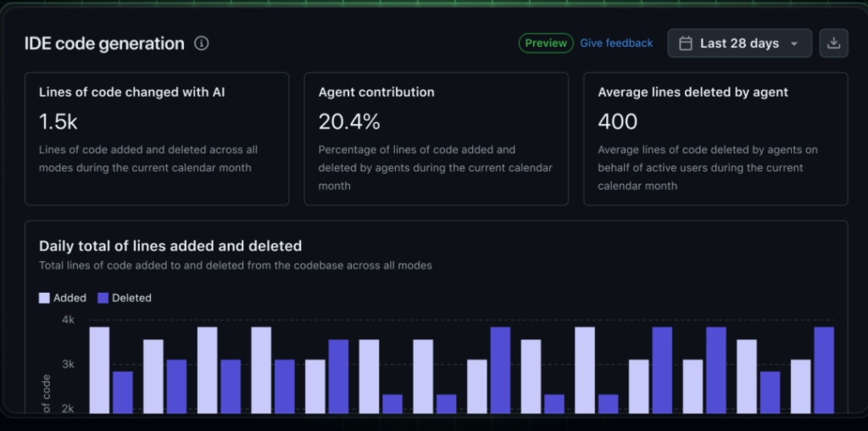868x431 pixels.
Task: Click the description under 1.5k value
Action: point(148,159)
